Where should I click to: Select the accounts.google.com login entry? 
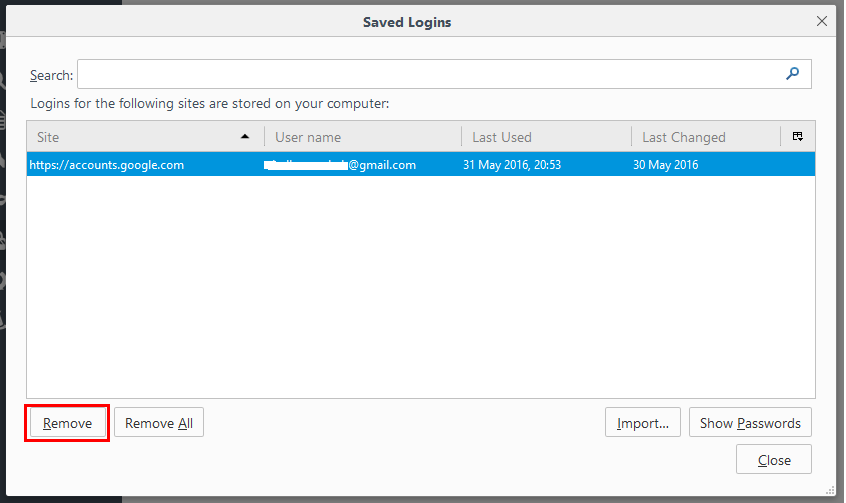point(107,165)
